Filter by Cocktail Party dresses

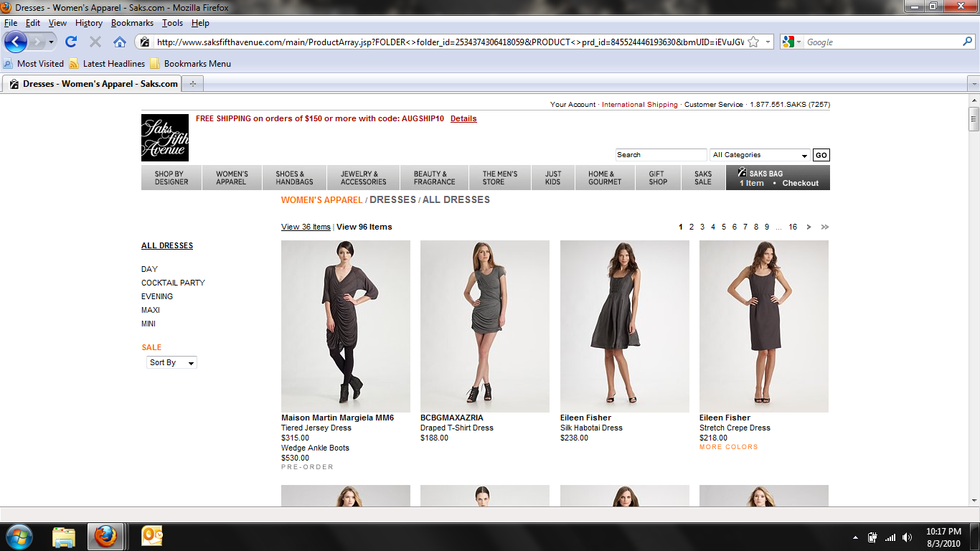[173, 283]
